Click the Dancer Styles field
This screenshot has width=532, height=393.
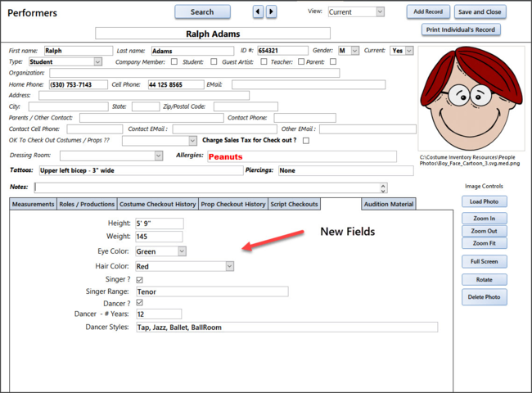[287, 327]
